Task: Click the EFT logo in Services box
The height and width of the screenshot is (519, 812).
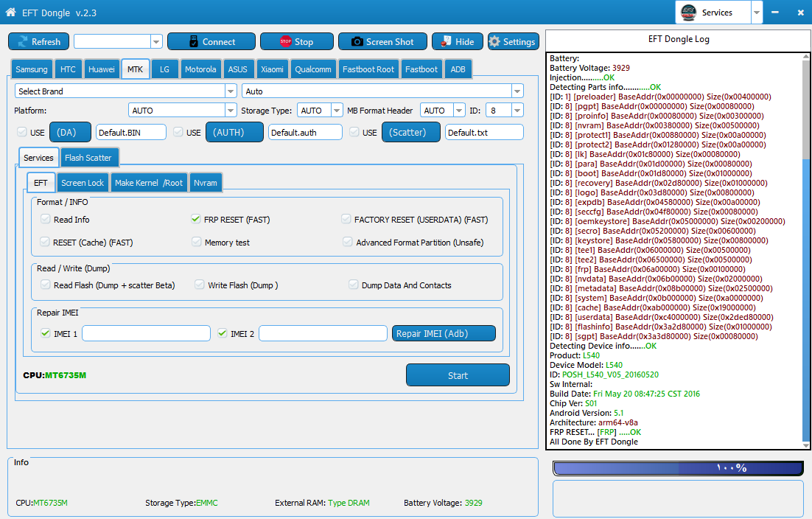Action: click(689, 13)
